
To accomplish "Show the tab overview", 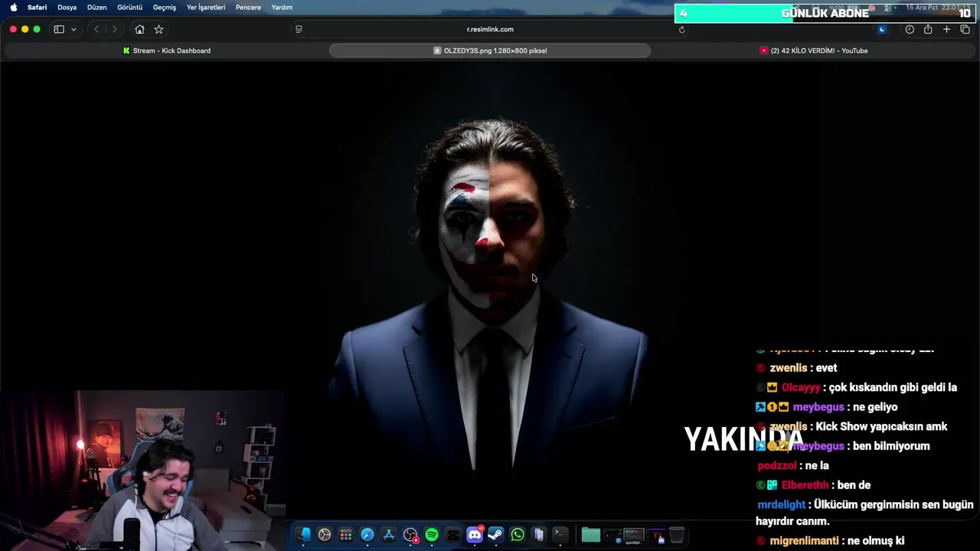I will click(x=965, y=29).
